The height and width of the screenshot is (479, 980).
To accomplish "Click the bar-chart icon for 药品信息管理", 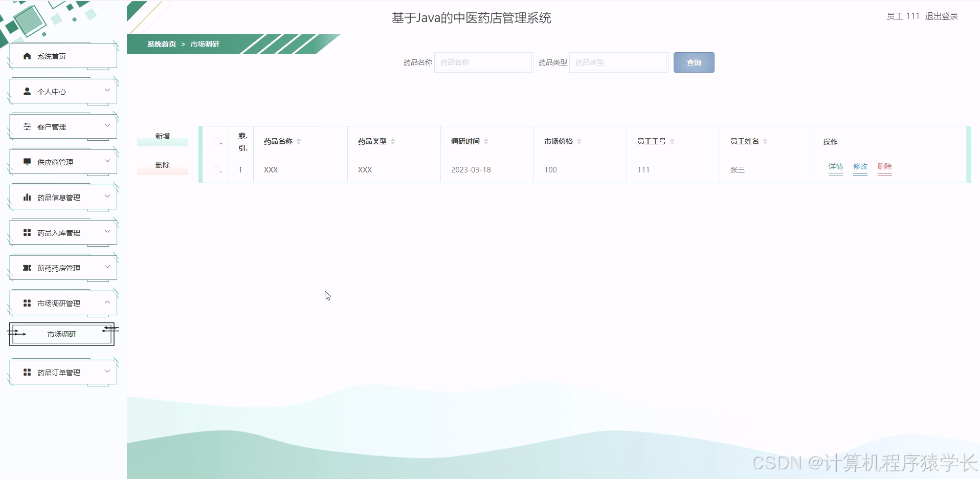I will [x=27, y=197].
